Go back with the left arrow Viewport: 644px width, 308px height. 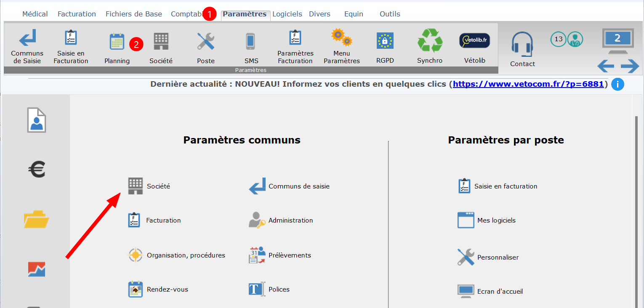pyautogui.click(x=606, y=66)
